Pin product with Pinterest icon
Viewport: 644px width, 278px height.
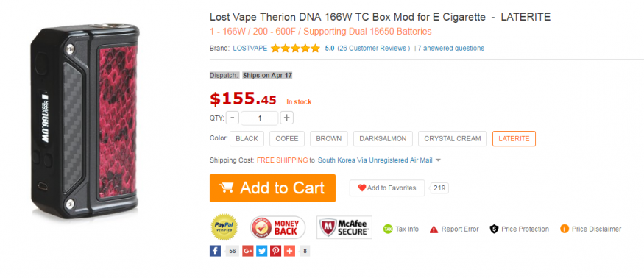tap(275, 251)
